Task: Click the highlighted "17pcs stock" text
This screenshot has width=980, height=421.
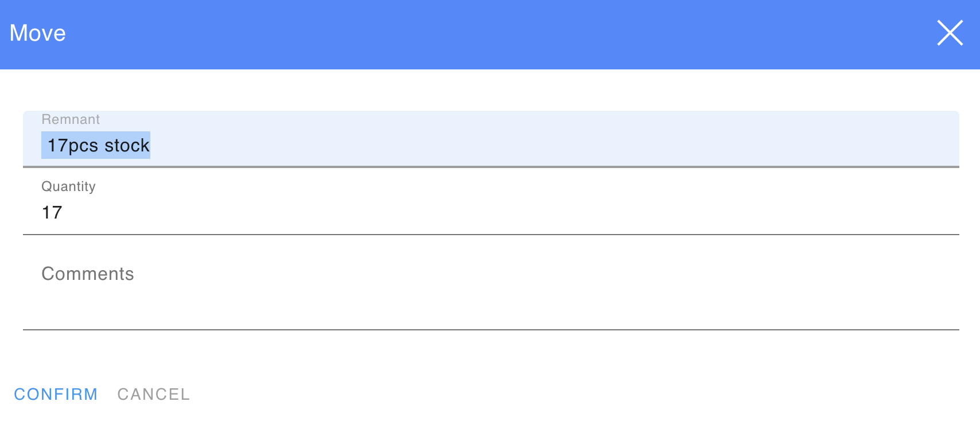Action: click(96, 146)
